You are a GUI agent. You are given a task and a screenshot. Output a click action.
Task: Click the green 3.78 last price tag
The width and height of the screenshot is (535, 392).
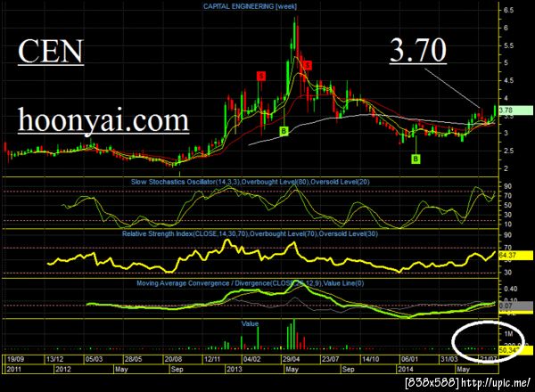(515, 110)
